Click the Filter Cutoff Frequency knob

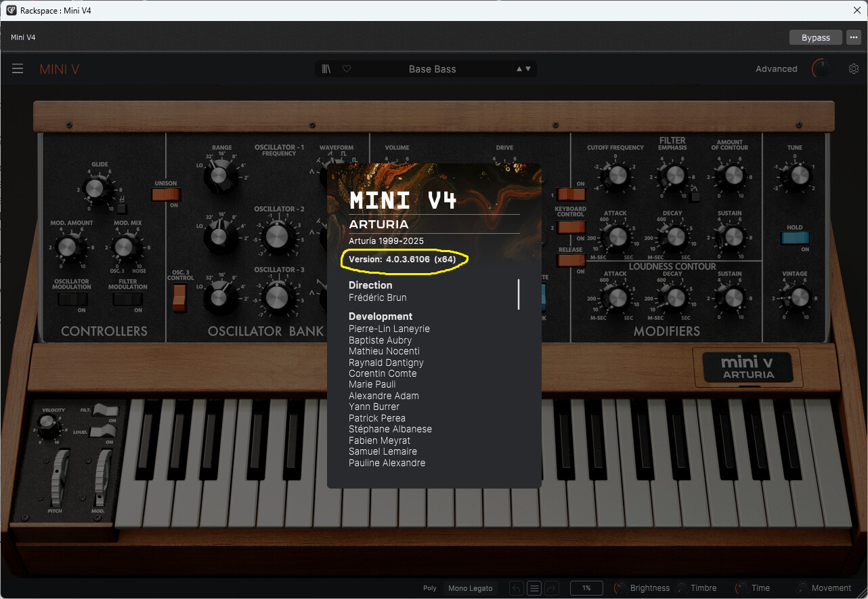[x=616, y=175]
